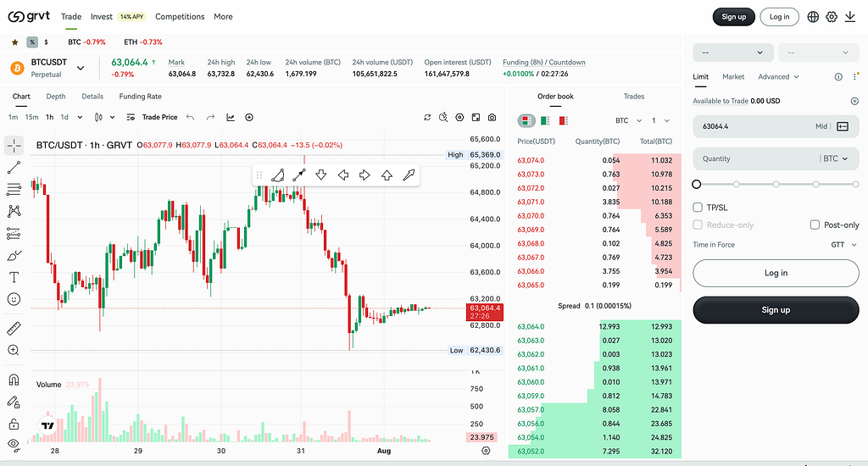Check the TP/SL checkbox
The width and height of the screenshot is (868, 466).
tap(698, 208)
